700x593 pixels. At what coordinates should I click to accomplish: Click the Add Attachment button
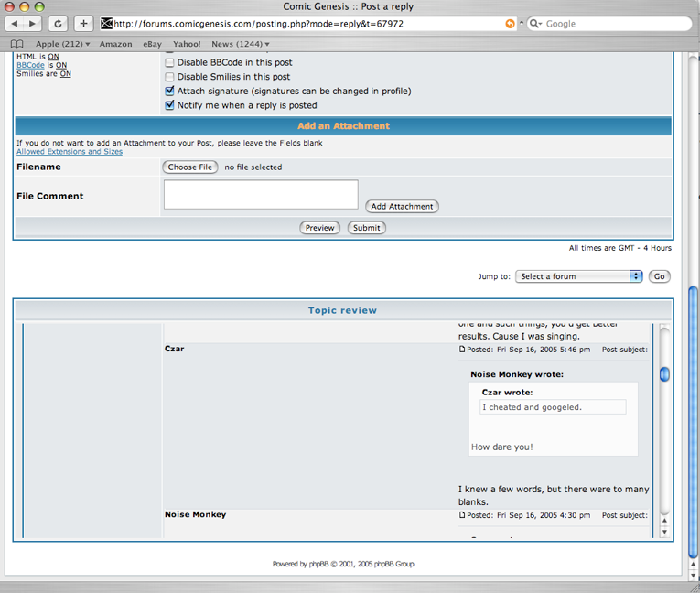402,206
